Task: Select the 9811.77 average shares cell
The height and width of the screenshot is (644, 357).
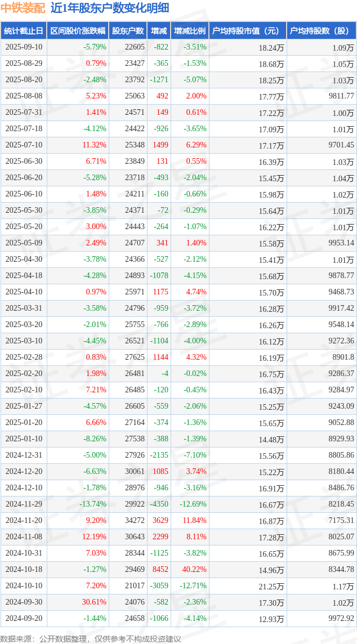Action: pos(340,96)
